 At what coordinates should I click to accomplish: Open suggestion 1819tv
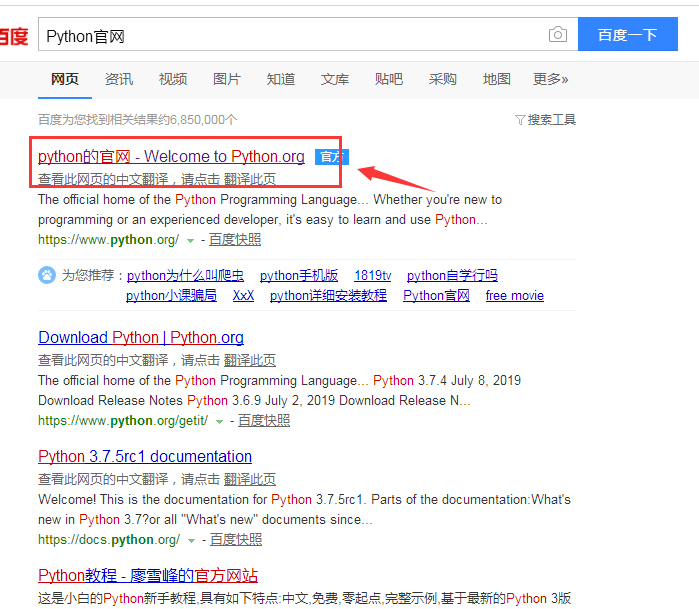(373, 276)
